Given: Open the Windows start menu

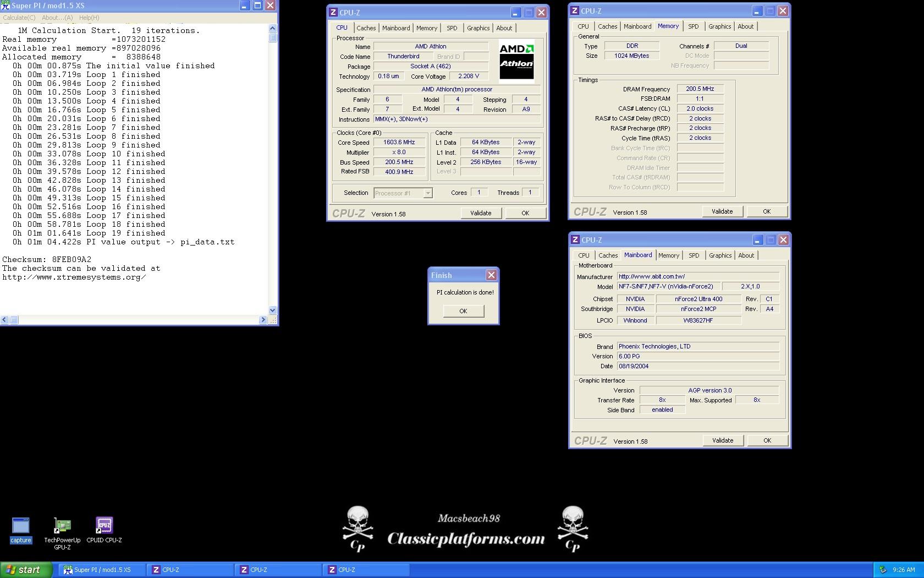Looking at the screenshot, I should [26, 570].
